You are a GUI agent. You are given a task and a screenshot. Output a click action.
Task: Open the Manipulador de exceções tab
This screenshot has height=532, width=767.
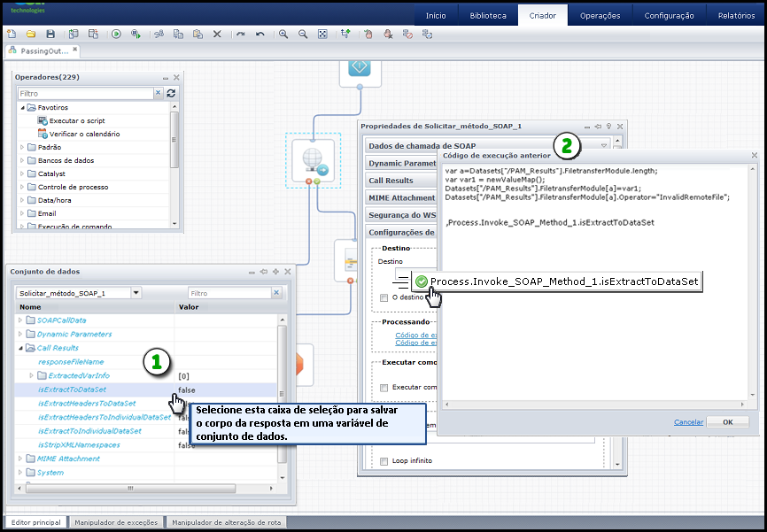(116, 522)
